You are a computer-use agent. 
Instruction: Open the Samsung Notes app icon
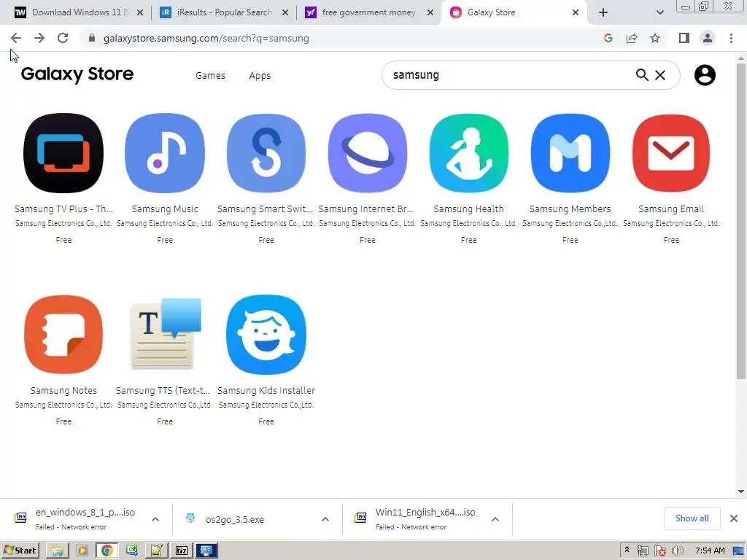click(x=63, y=334)
